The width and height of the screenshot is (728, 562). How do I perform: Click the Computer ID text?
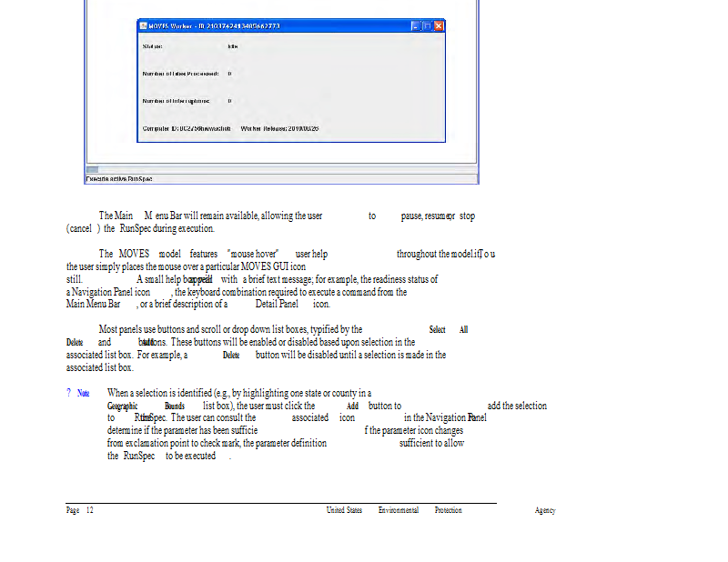coord(187,129)
